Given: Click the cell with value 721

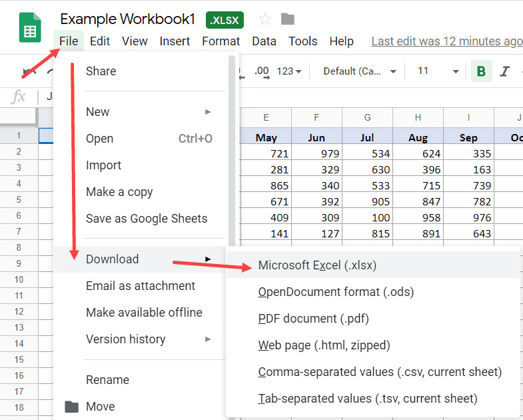Looking at the screenshot, I should coord(266,153).
